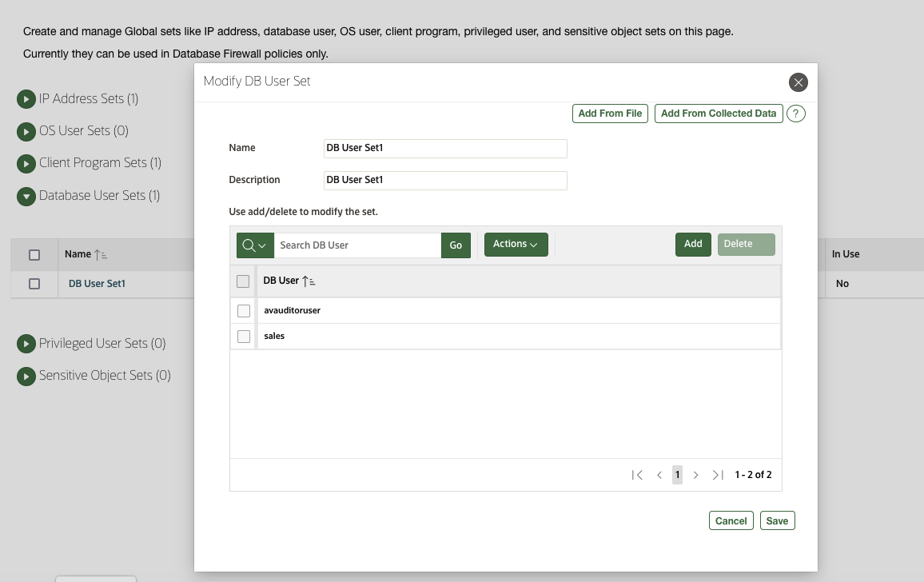Image resolution: width=924 pixels, height=582 pixels.
Task: Open the question mark help icon
Action: tap(795, 114)
